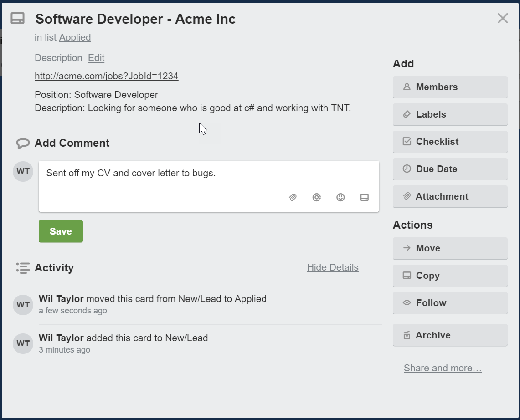Click the add card icon in comment box
This screenshot has width=520, height=420.
(x=364, y=197)
